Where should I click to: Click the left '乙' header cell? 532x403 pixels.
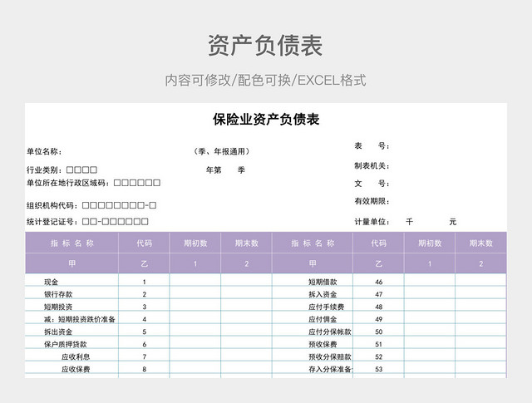[x=144, y=263]
